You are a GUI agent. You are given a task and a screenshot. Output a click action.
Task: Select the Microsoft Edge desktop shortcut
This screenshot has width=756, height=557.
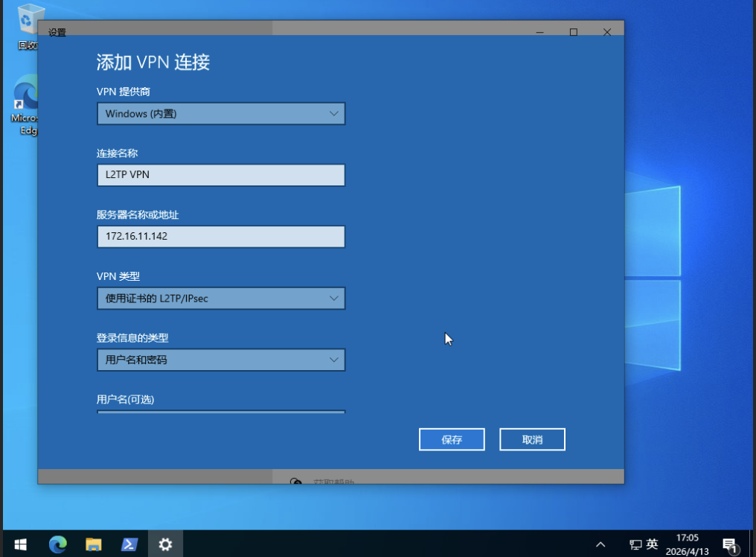[x=26, y=104]
